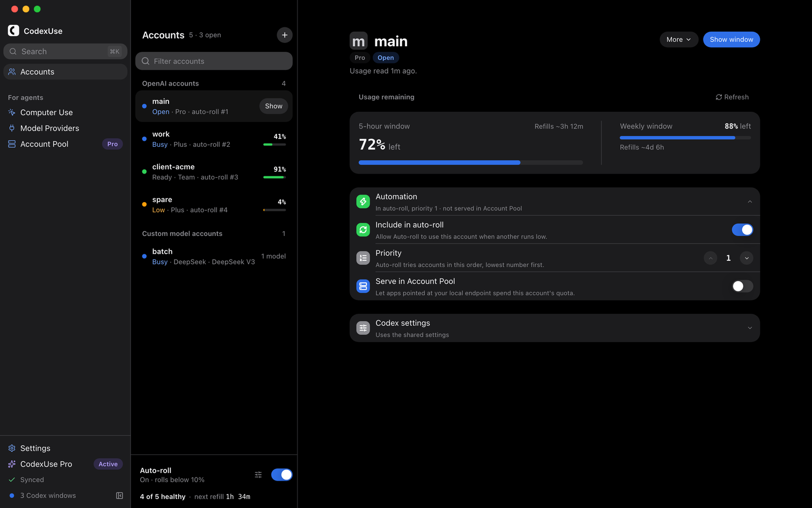Open Account Pool in the sidebar
Screen dimensions: 812x508
pos(66,144)
